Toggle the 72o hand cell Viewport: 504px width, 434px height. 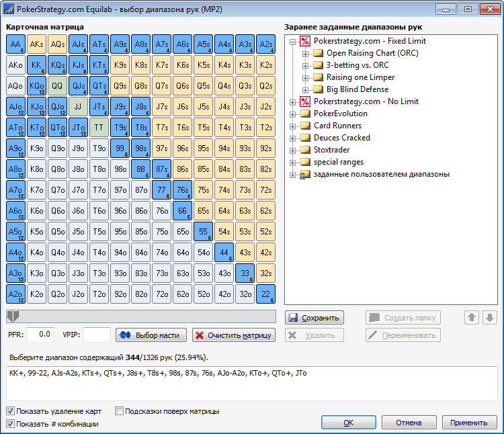(x=162, y=294)
